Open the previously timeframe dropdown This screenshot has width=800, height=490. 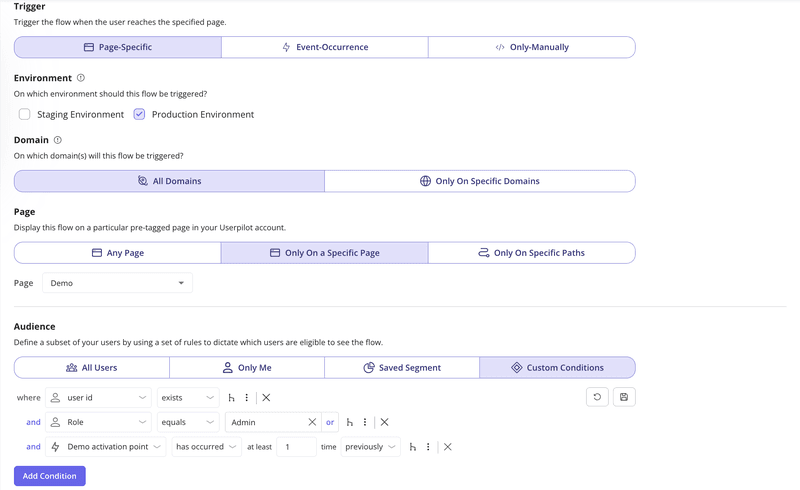pos(371,447)
